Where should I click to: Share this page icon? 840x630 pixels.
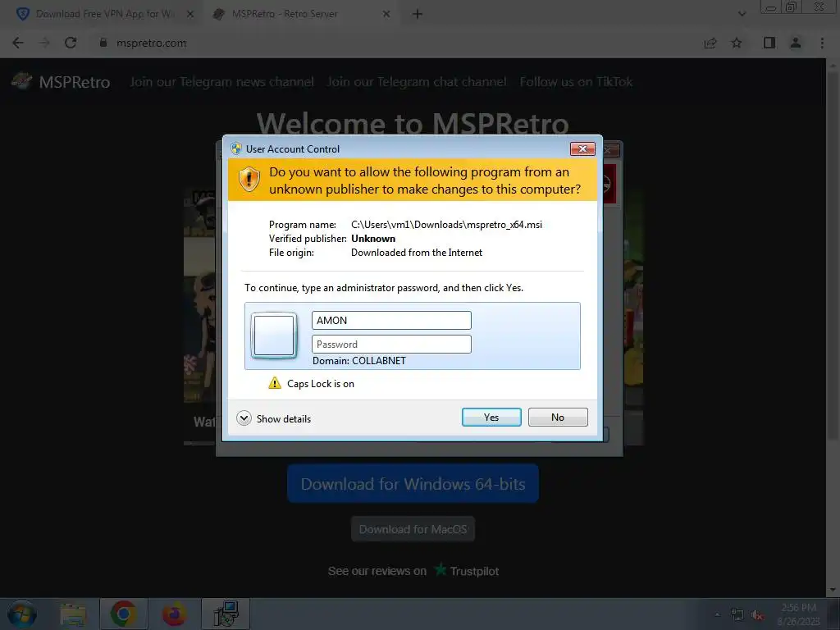(710, 43)
